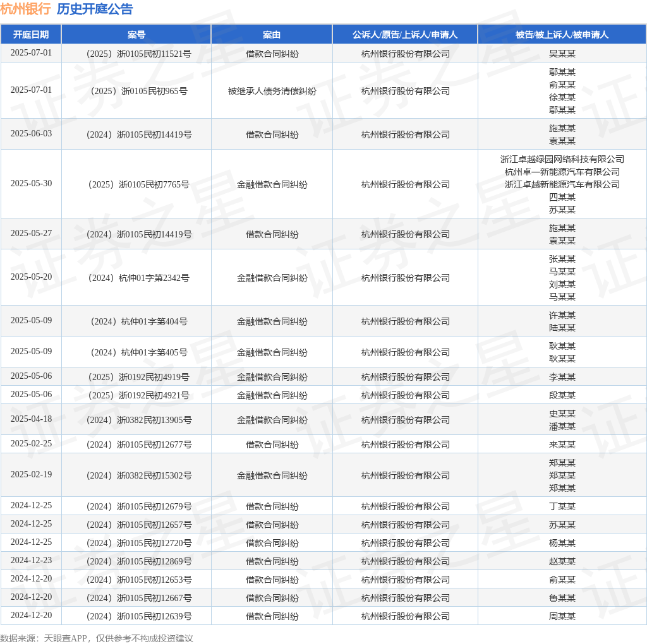This screenshot has height=644, width=647.
Task: Select the 案由 column header
Action: click(272, 35)
